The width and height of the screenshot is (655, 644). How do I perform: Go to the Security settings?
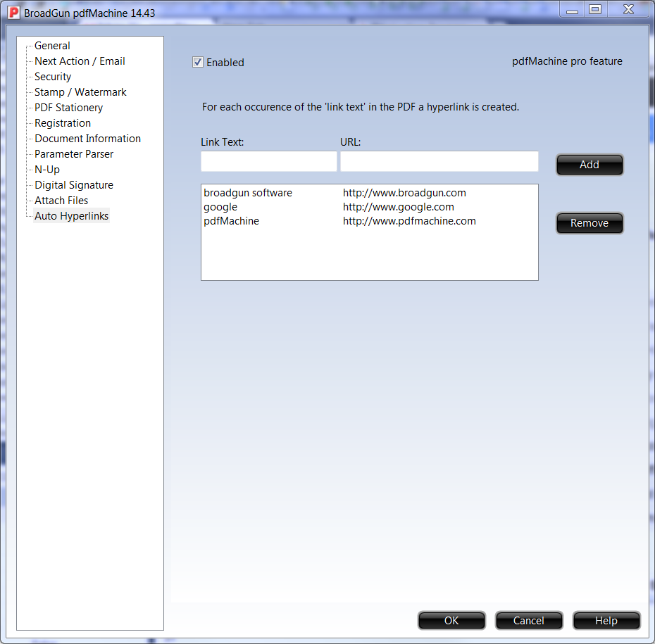pyautogui.click(x=53, y=77)
